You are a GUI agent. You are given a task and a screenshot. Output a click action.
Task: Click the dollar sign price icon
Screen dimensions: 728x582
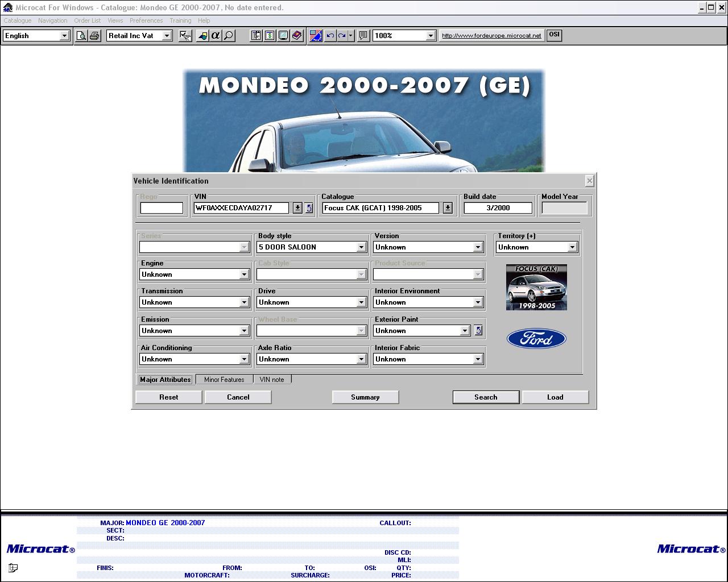pos(270,36)
